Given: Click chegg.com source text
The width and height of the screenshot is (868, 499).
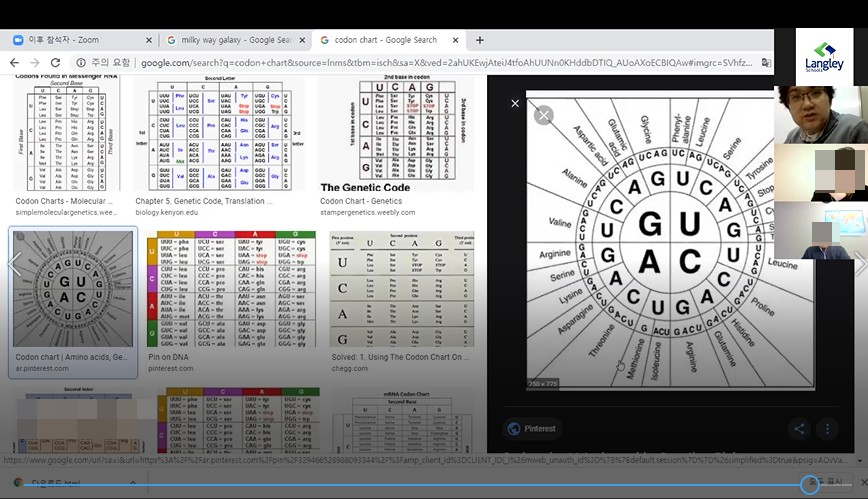Looking at the screenshot, I should click(350, 368).
